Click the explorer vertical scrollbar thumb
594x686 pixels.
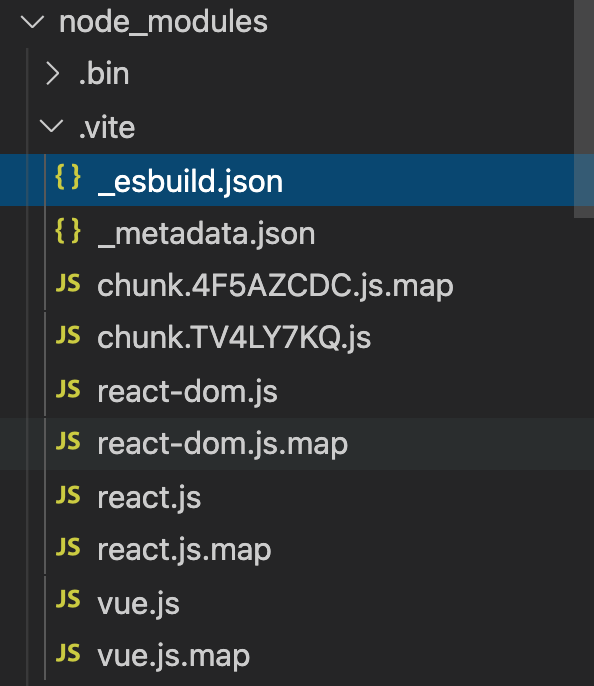(x=584, y=108)
